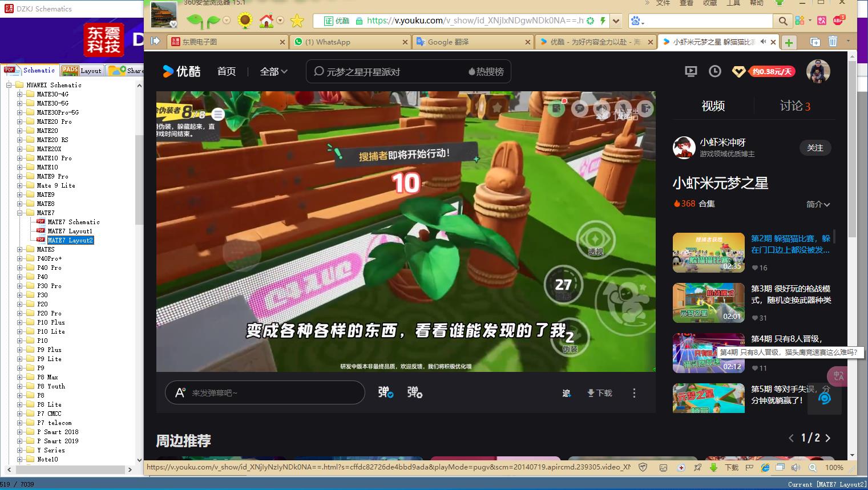This screenshot has width=868, height=490.
Task: Click the Youku logo
Action: 181,71
